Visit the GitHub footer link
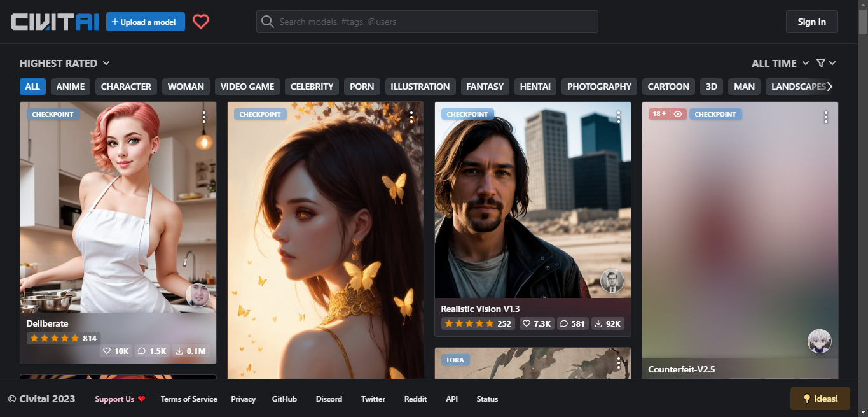This screenshot has width=868, height=417. click(284, 399)
